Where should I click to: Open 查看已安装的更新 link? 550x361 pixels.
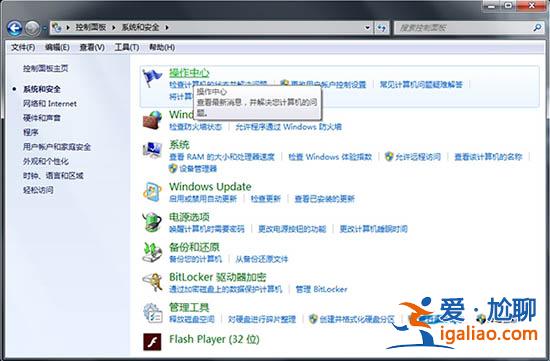[x=324, y=199]
